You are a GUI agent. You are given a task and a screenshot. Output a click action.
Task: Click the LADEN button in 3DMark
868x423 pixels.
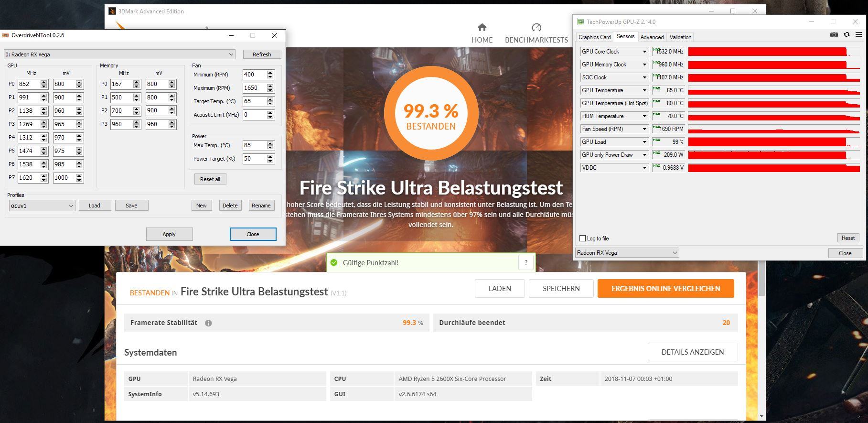tap(500, 289)
